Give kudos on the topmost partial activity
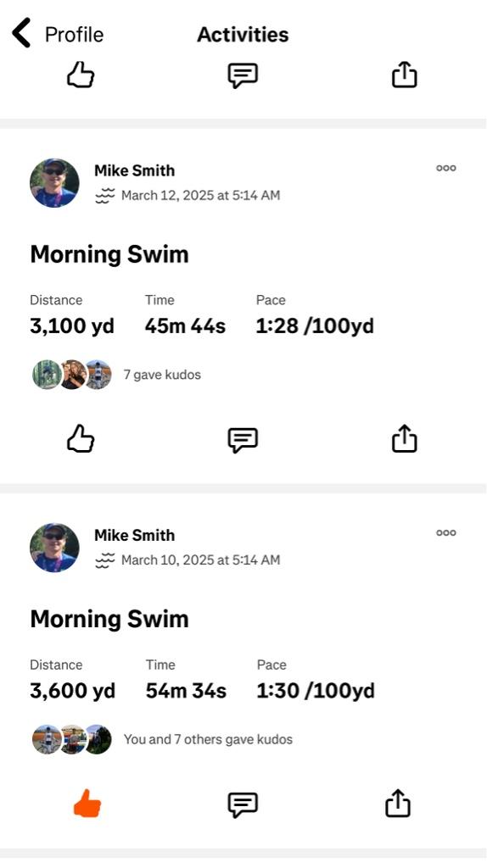Screen dimensions: 487x868 [81, 75]
